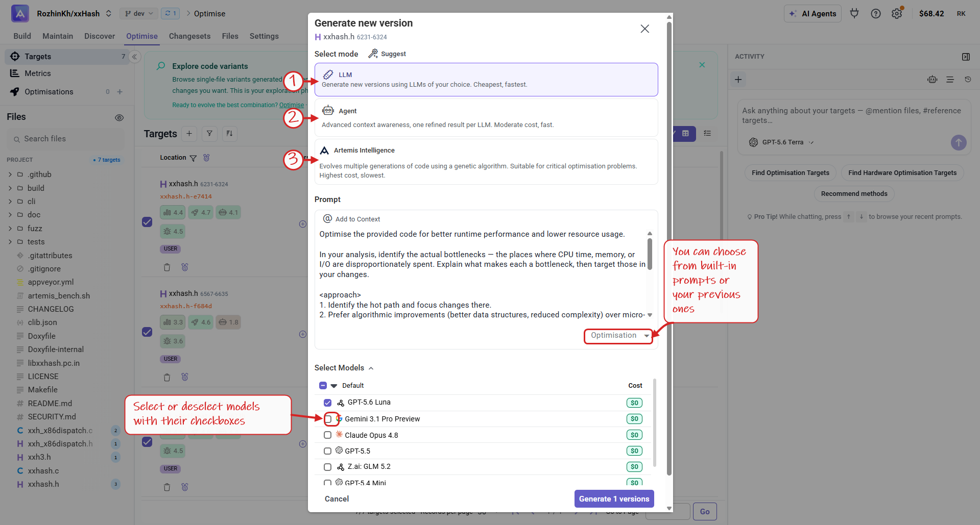Uncheck the GPT-5.6 Luna model
Image resolution: width=980 pixels, height=525 pixels.
pos(327,403)
